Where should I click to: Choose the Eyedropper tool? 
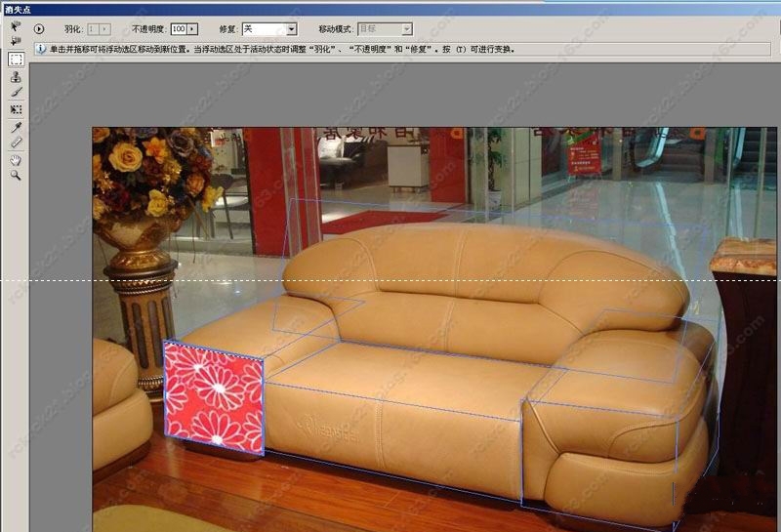pyautogui.click(x=16, y=128)
